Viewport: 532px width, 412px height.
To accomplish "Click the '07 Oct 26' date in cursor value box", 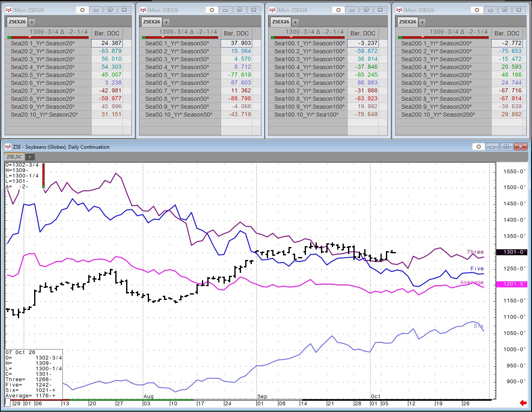I will click(x=20, y=352).
